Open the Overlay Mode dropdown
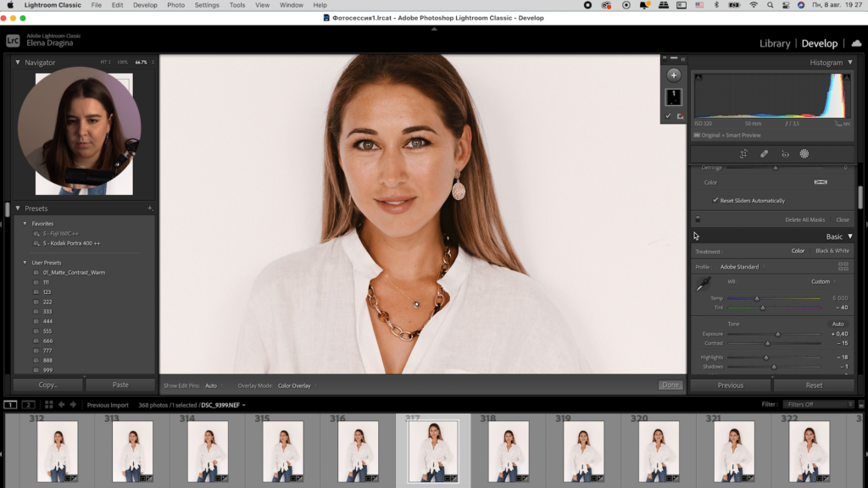This screenshot has height=488, width=868. (x=297, y=385)
